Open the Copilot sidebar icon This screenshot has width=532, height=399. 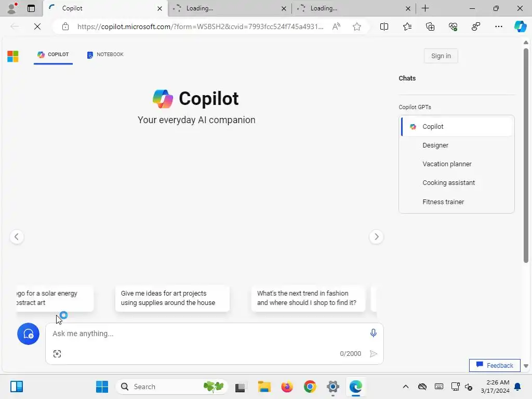click(520, 26)
